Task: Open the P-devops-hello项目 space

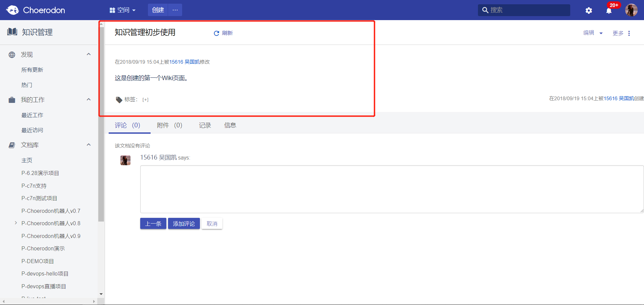Action: tap(45, 273)
